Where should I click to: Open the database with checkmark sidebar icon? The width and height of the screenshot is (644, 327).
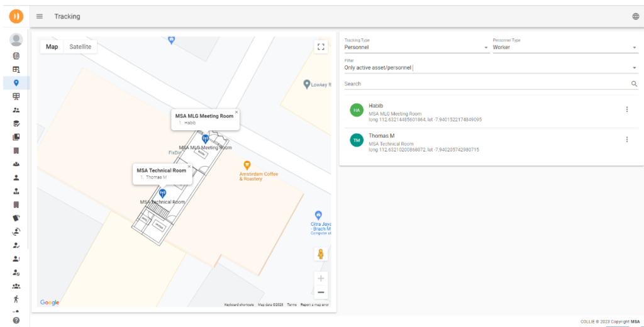pos(16,124)
